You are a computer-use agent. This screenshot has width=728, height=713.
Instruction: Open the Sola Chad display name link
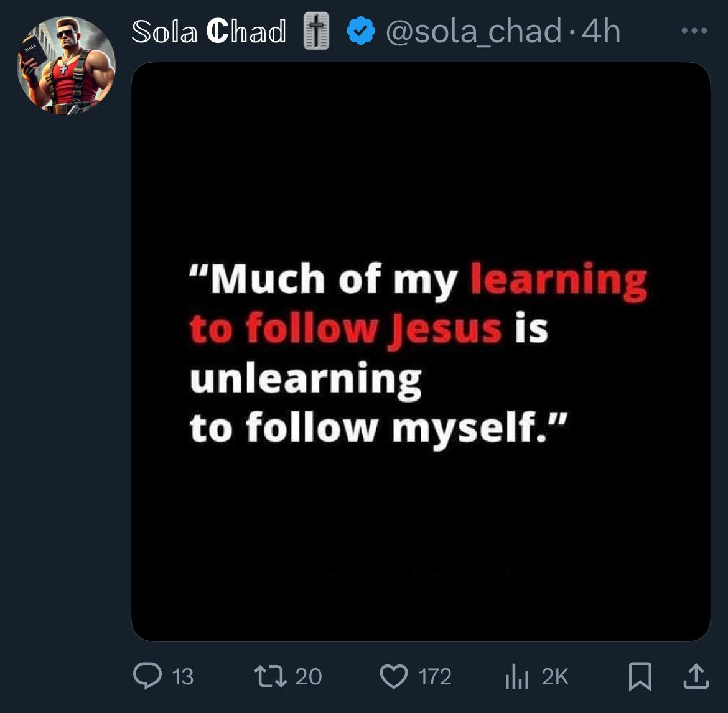click(208, 32)
